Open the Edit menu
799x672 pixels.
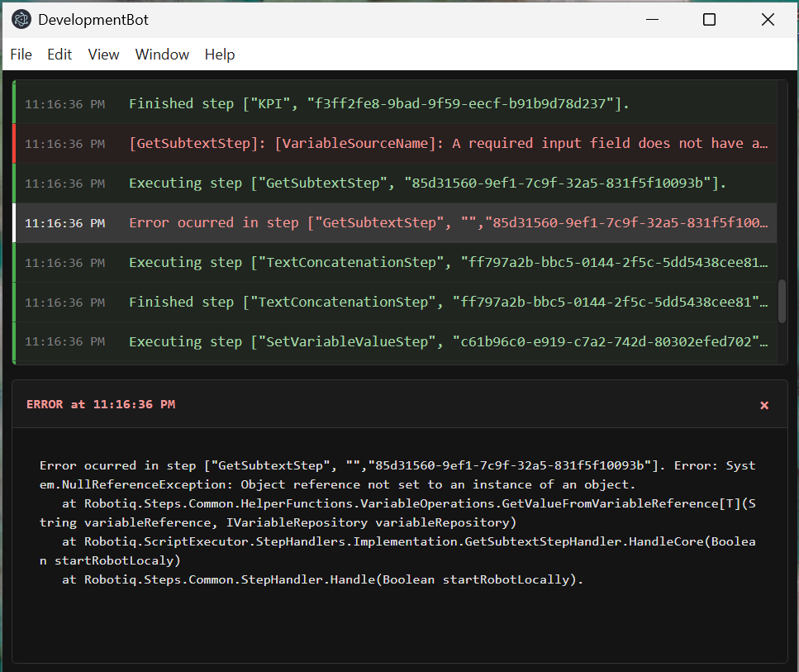59,55
